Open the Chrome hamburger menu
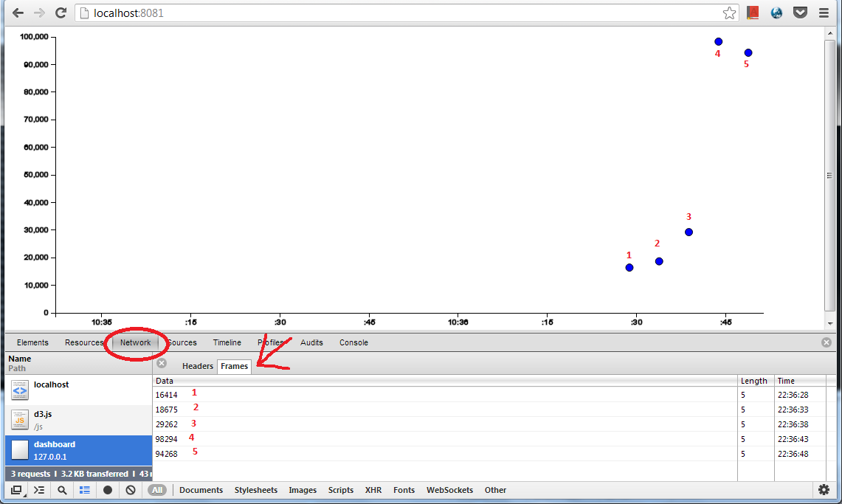Screen dimensions: 842x504 [824, 13]
